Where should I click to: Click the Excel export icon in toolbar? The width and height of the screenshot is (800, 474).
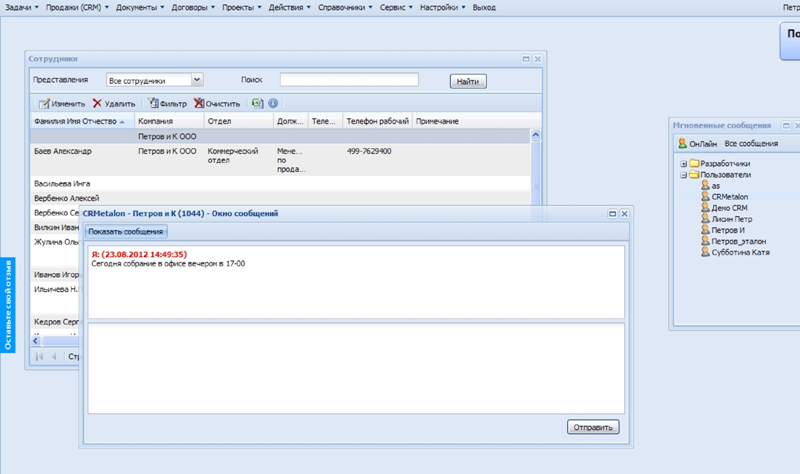(257, 103)
